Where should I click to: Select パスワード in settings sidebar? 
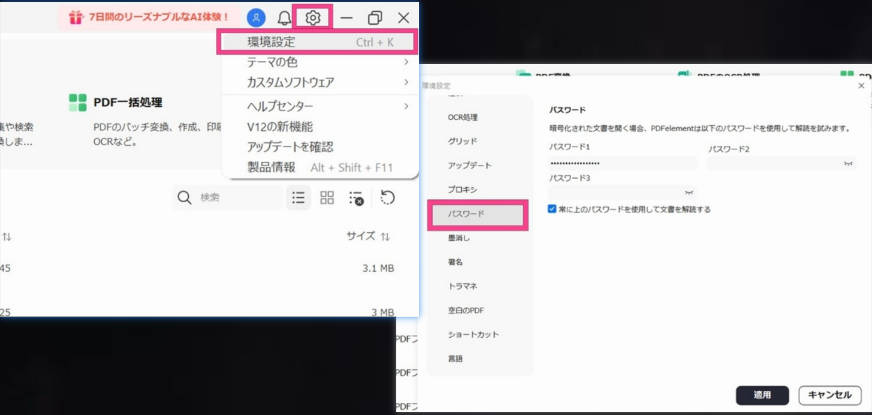[x=478, y=214]
